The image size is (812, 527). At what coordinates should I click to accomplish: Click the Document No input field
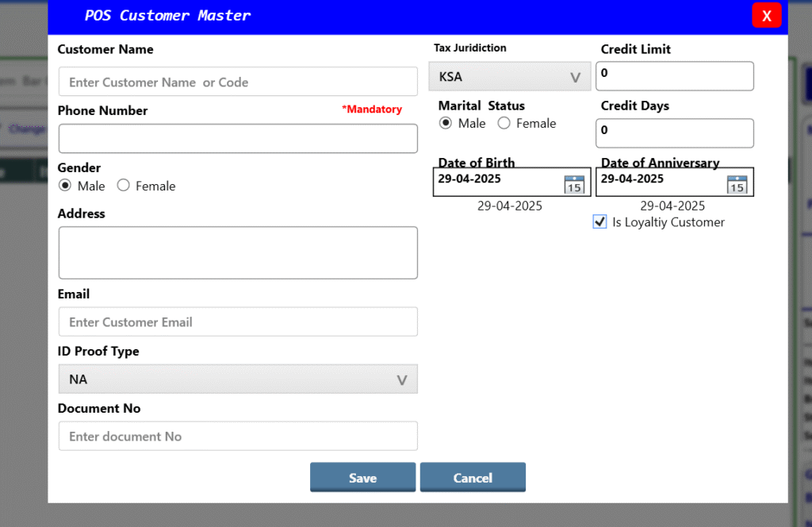[238, 437]
